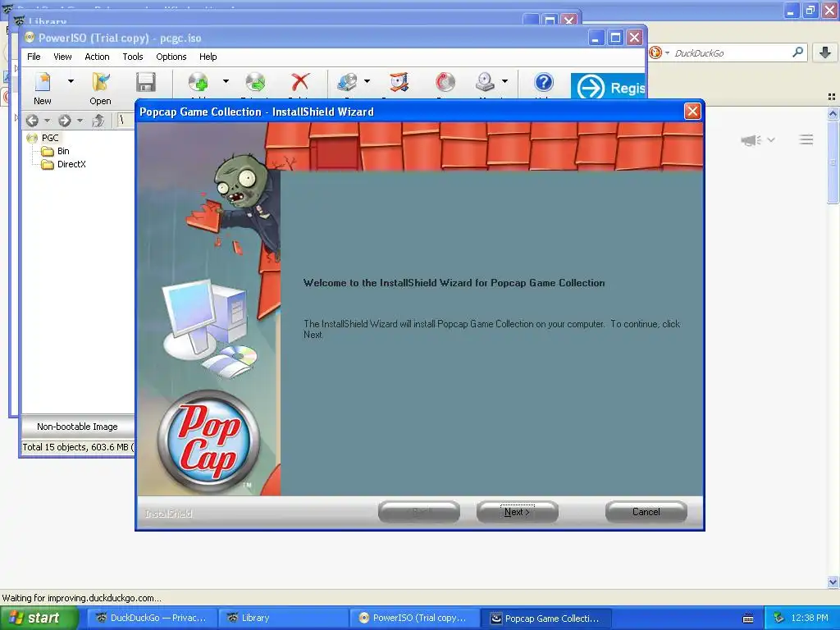Image resolution: width=840 pixels, height=630 pixels.
Task: Click the Burn disc toolbar icon
Action: point(445,83)
